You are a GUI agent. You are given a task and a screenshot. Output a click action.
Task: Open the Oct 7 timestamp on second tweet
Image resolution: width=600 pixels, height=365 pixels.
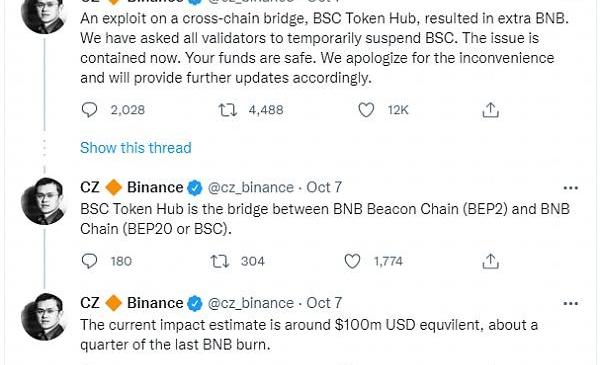pos(324,187)
